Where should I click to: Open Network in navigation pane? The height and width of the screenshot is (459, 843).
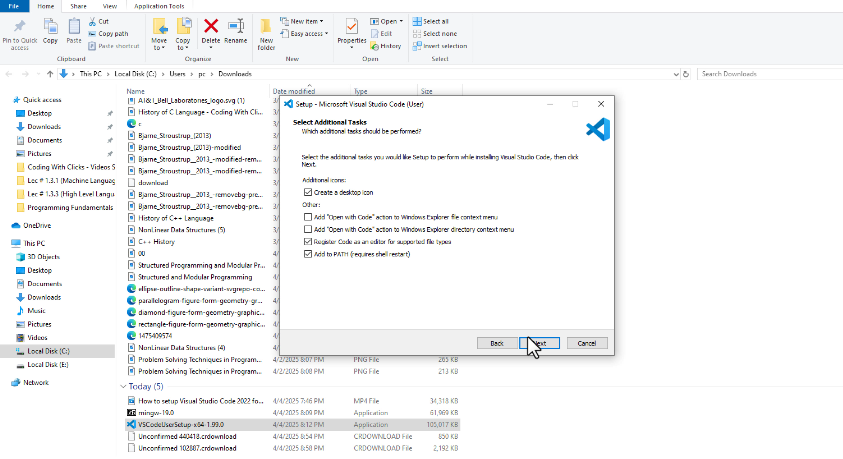(x=36, y=383)
